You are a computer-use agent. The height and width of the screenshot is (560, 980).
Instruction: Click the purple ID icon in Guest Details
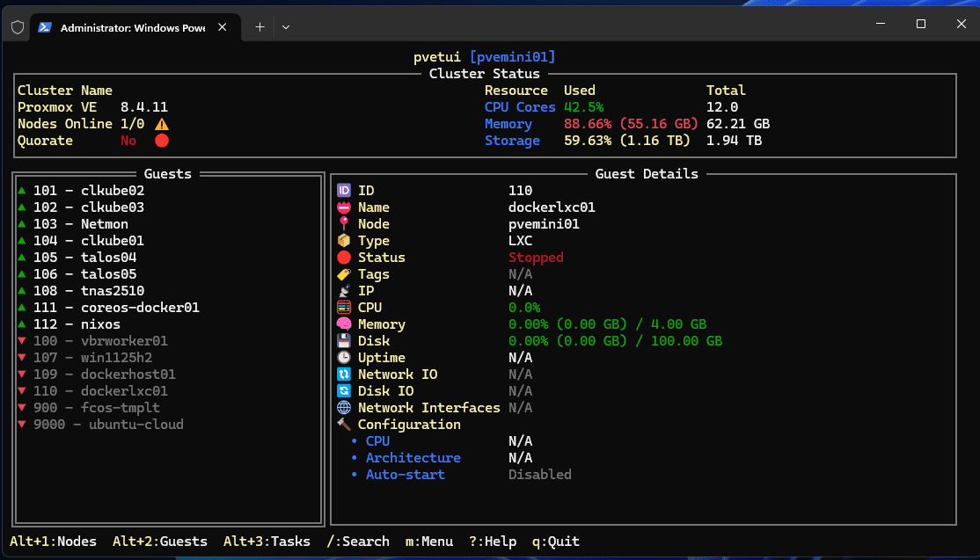click(x=344, y=191)
